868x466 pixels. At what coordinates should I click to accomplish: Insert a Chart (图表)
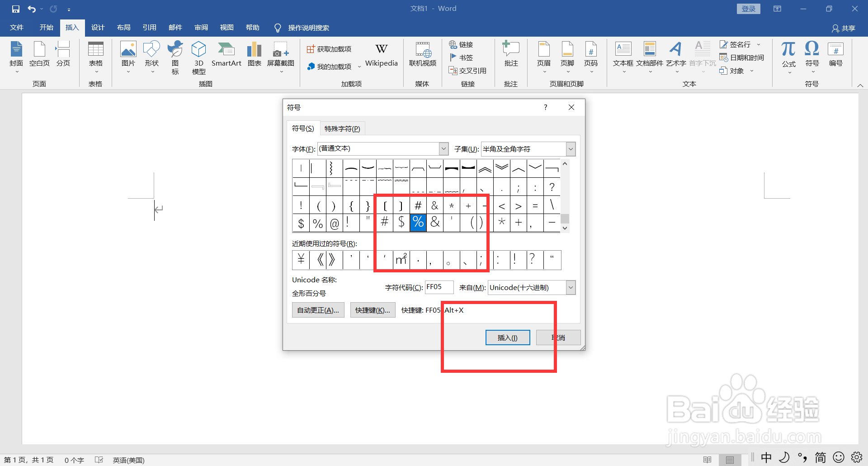[x=254, y=54]
